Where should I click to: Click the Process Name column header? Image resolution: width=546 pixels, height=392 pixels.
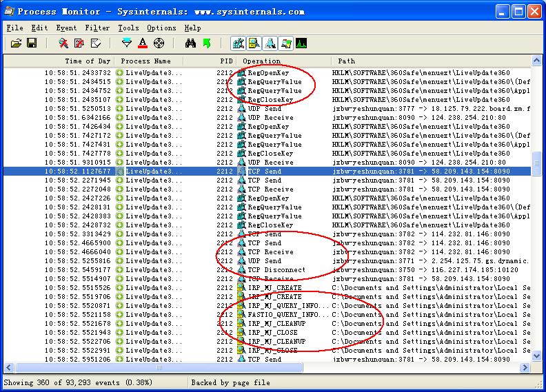pyautogui.click(x=145, y=61)
